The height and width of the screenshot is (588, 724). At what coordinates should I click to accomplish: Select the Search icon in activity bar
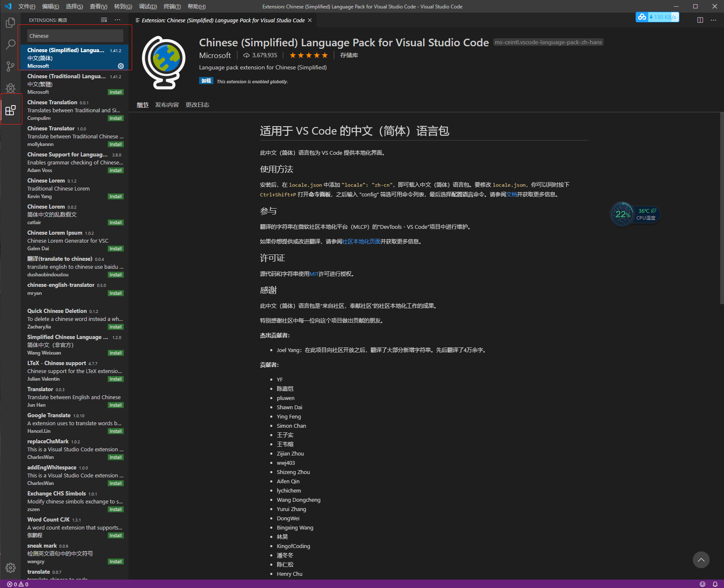click(11, 44)
